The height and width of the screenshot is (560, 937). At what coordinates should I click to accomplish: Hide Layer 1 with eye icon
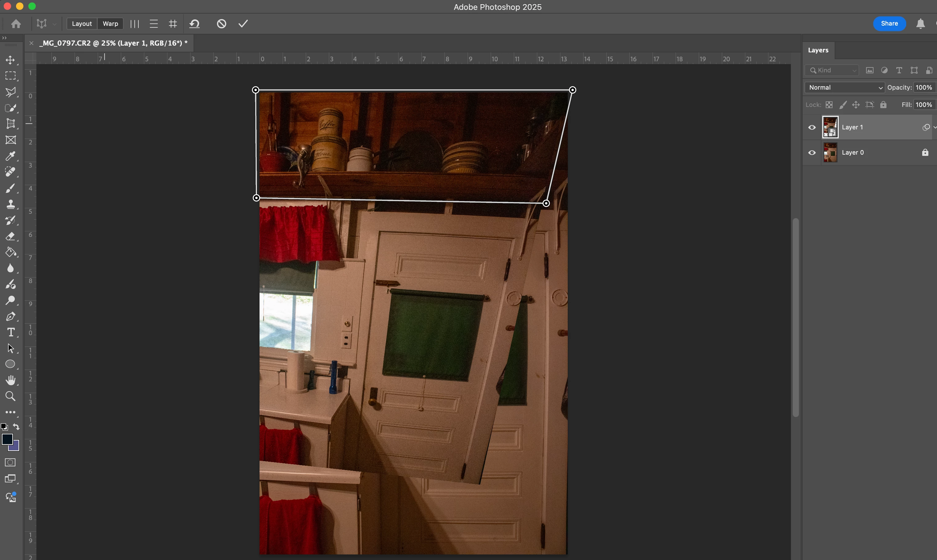(x=812, y=128)
